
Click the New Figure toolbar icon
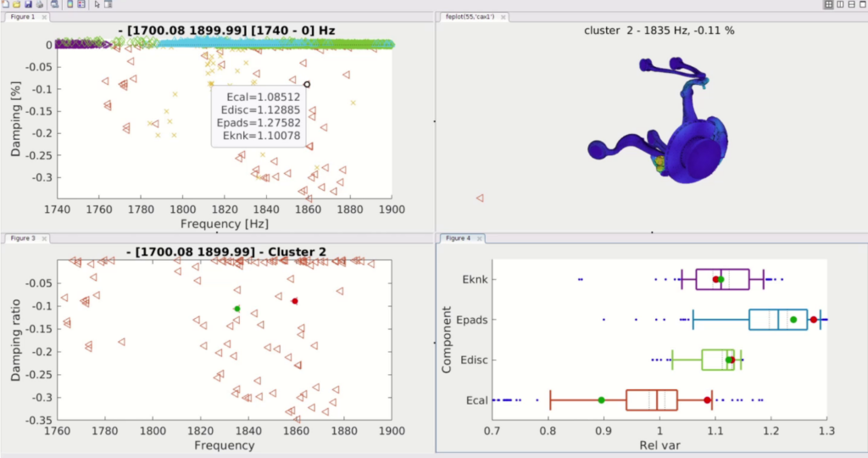click(6, 4)
